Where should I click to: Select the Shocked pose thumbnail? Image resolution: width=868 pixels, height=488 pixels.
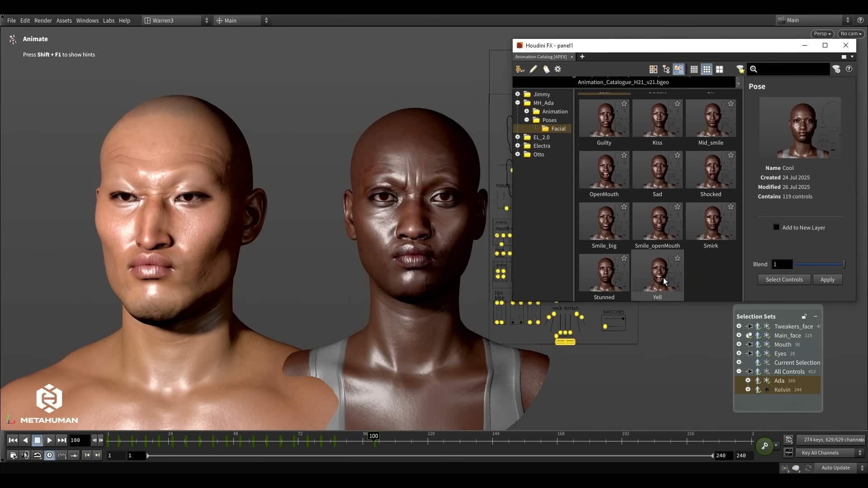pyautogui.click(x=710, y=169)
